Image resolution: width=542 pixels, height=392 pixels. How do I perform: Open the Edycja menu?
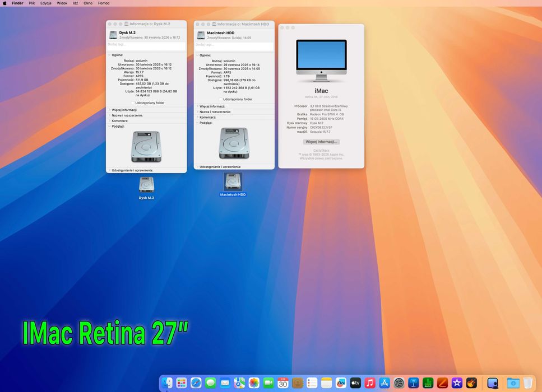(45, 3)
